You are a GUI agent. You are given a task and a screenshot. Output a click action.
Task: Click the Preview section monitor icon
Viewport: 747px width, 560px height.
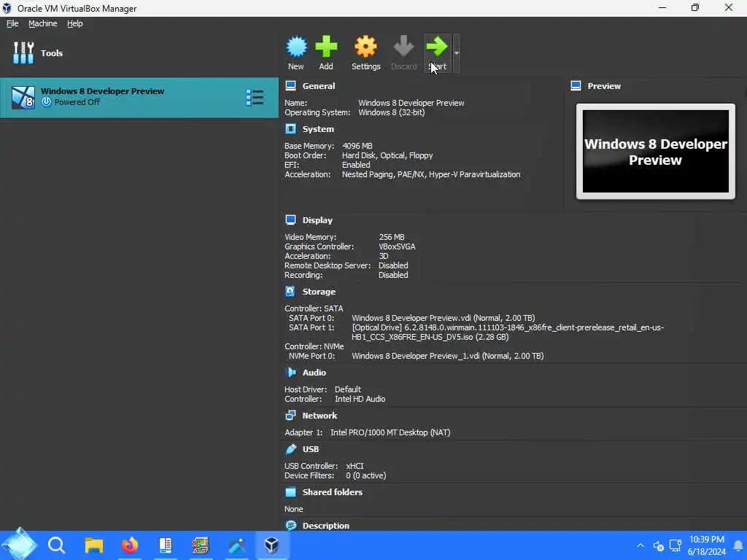pos(576,86)
